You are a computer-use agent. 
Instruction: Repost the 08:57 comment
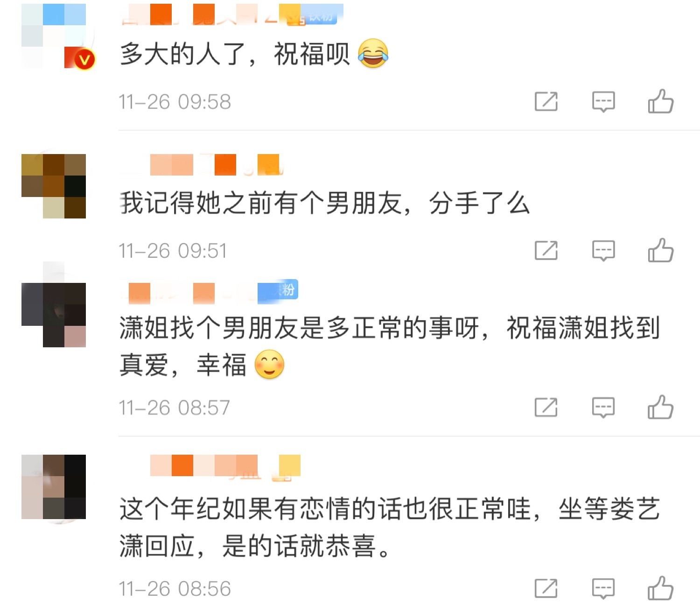coord(546,408)
